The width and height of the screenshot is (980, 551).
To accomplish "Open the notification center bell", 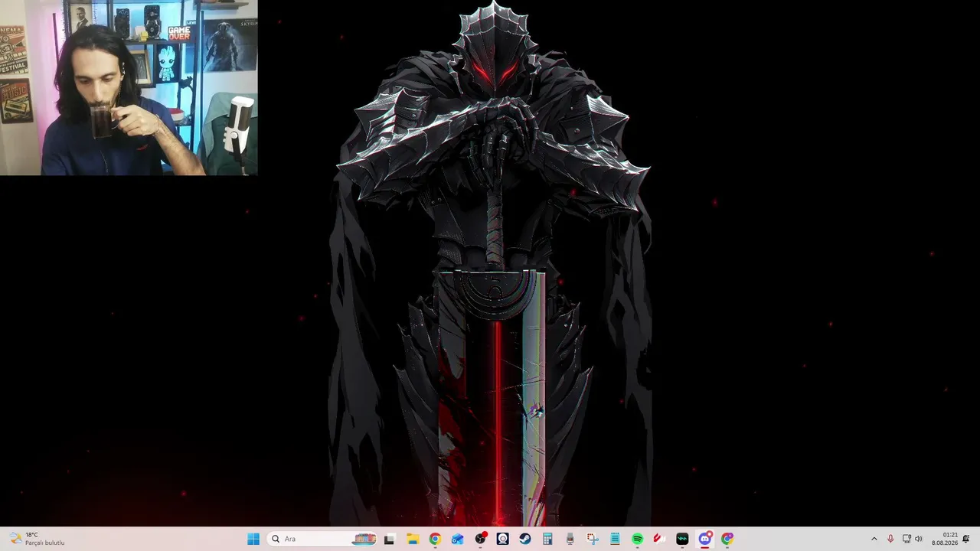I will point(966,539).
